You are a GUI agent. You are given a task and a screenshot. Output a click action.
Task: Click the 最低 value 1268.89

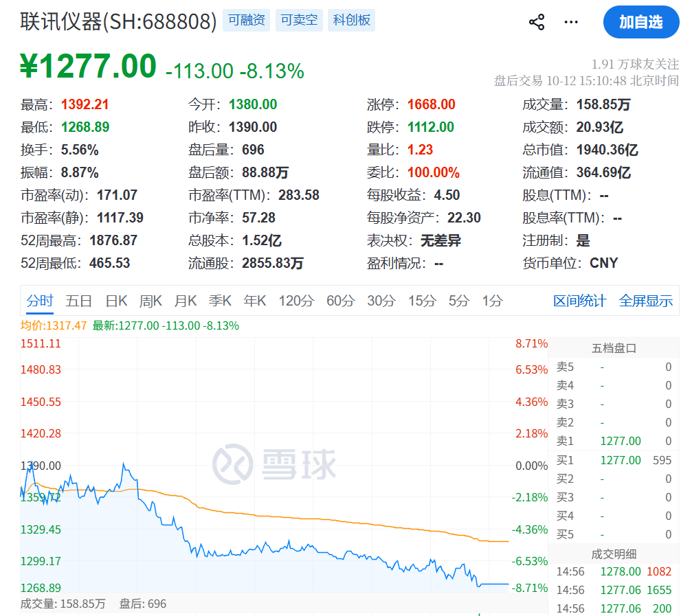(x=85, y=128)
